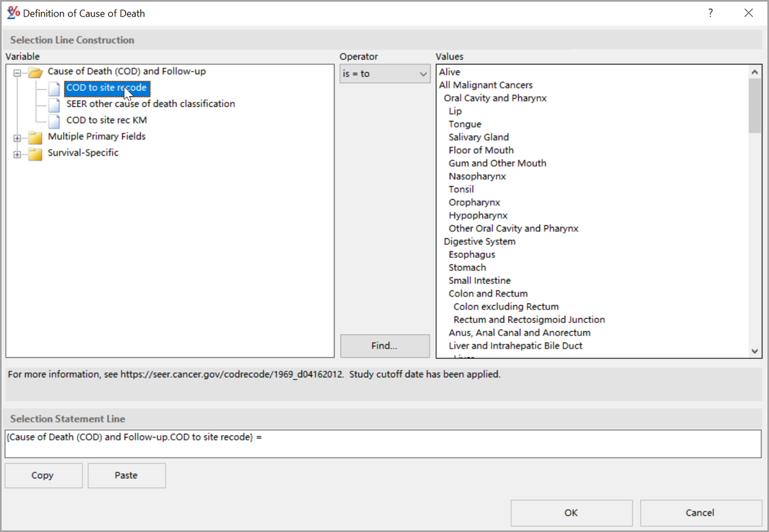
Task: Collapse the Cause of Death and Follow-up branch
Action: (x=17, y=71)
